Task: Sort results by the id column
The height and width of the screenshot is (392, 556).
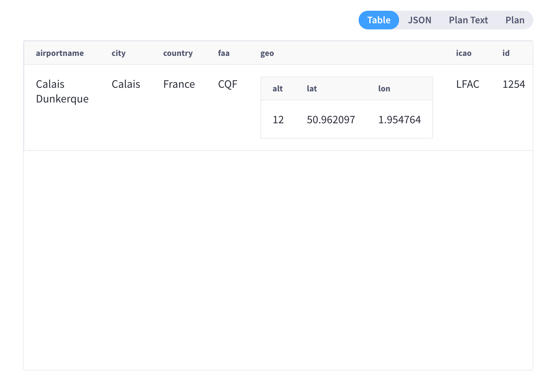Action: (506, 53)
